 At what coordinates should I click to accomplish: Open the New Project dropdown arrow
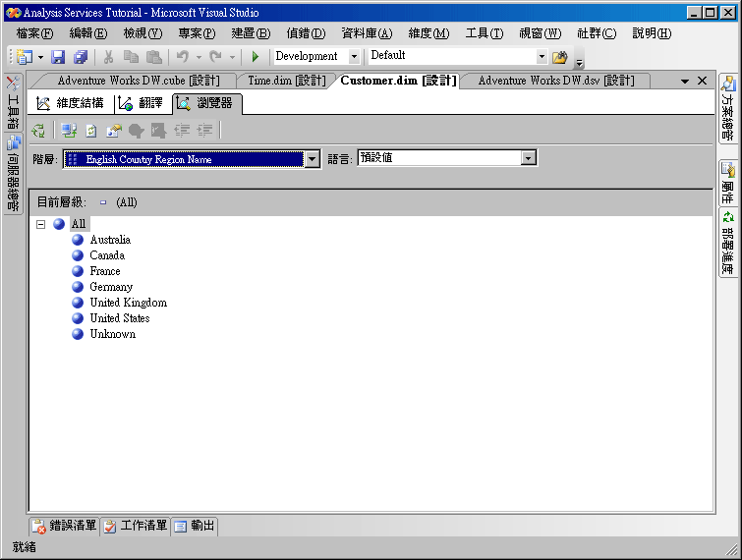click(40, 57)
